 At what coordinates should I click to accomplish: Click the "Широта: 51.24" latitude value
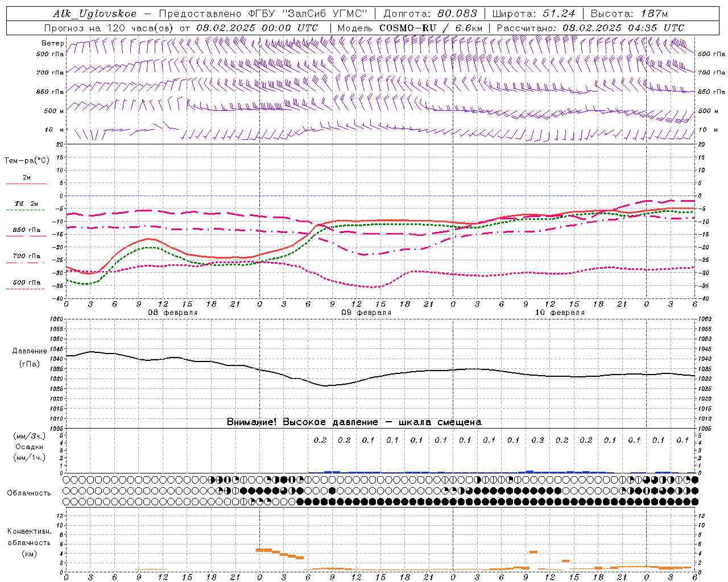(533, 14)
